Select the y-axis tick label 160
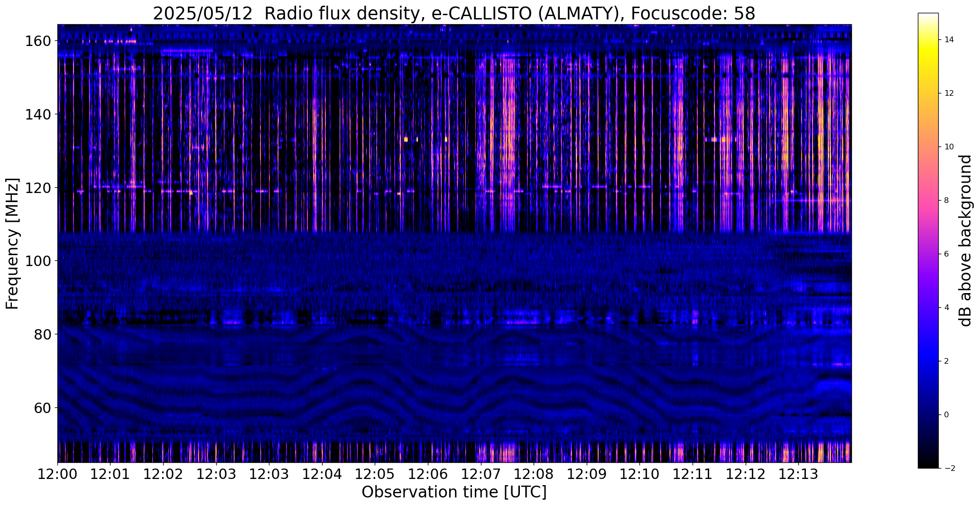Screen dimensions: 980x506 click(38, 41)
